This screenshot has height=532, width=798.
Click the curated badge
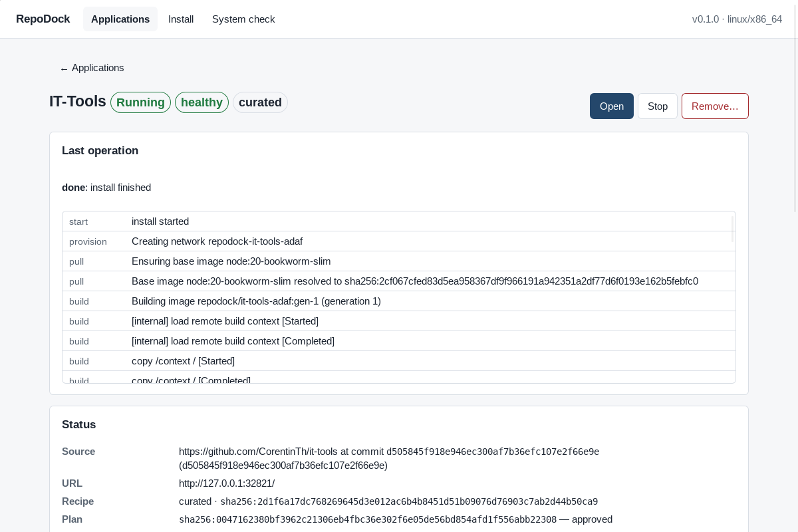click(260, 102)
